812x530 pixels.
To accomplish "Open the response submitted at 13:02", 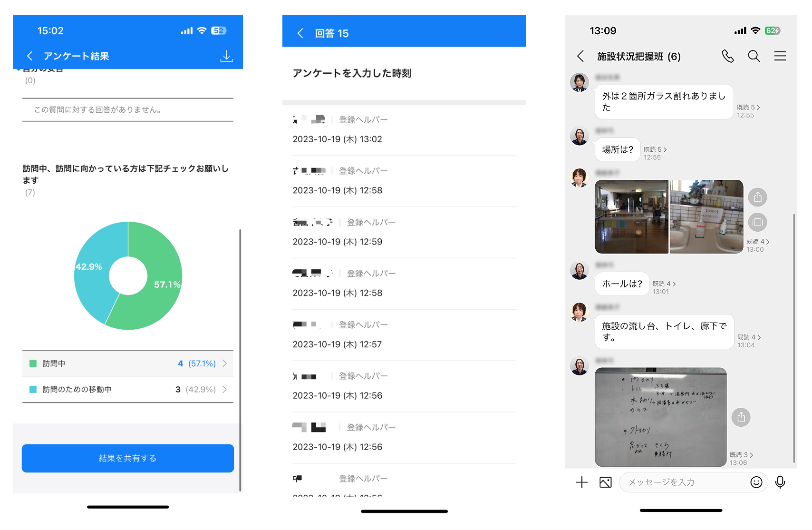I will tap(404, 130).
